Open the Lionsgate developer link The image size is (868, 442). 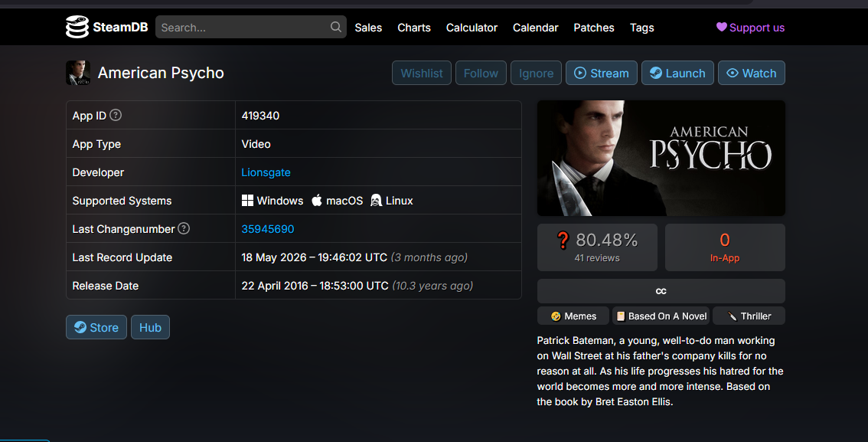click(266, 172)
